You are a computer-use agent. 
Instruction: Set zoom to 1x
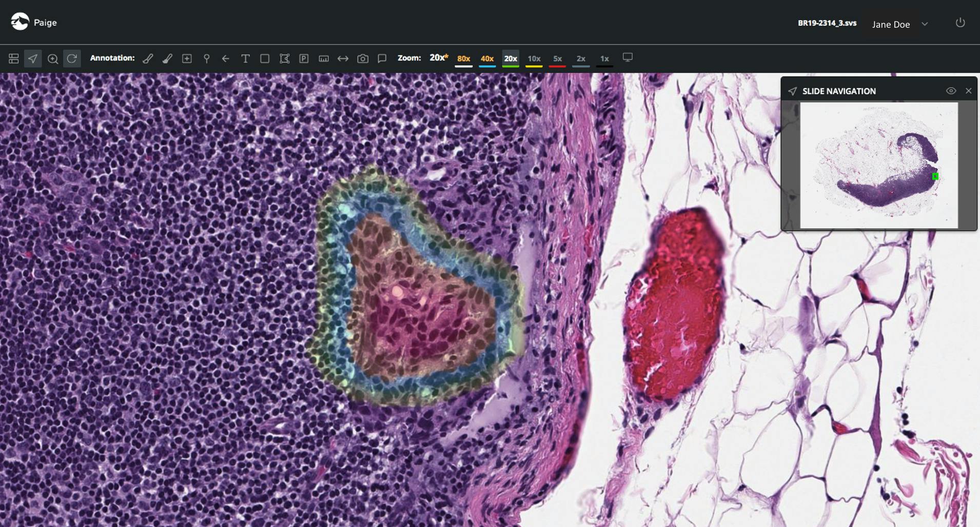point(604,59)
